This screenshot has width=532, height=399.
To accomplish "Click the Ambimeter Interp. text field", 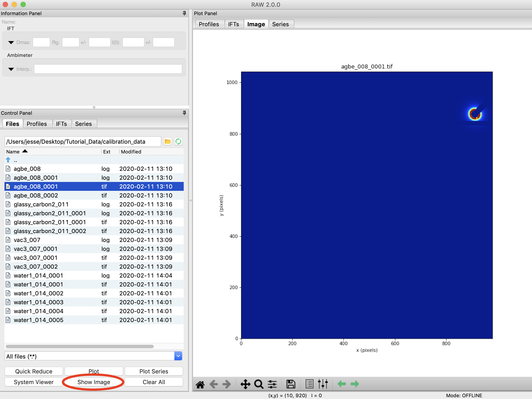I will click(108, 69).
